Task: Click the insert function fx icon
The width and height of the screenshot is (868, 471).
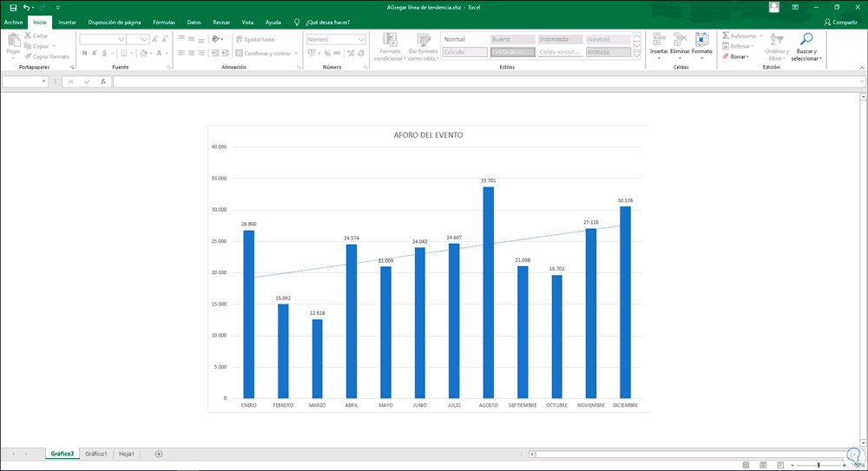Action: click(102, 82)
